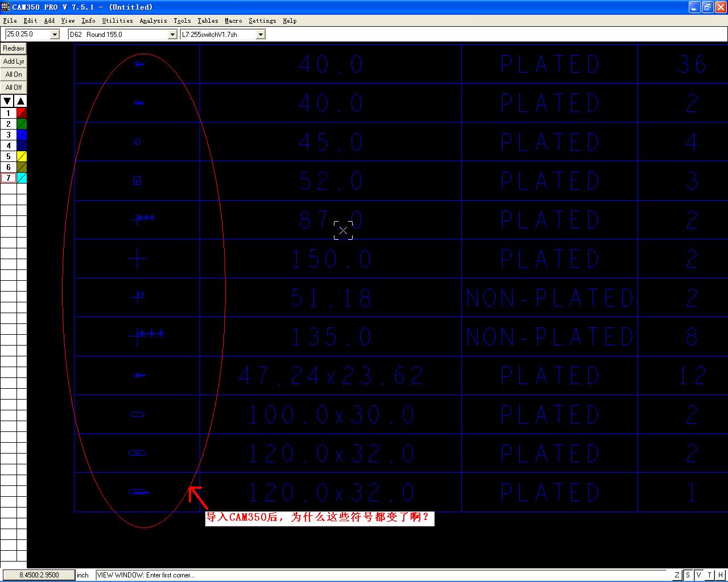Open the Utilities menu
The height and width of the screenshot is (582, 728).
pos(117,20)
